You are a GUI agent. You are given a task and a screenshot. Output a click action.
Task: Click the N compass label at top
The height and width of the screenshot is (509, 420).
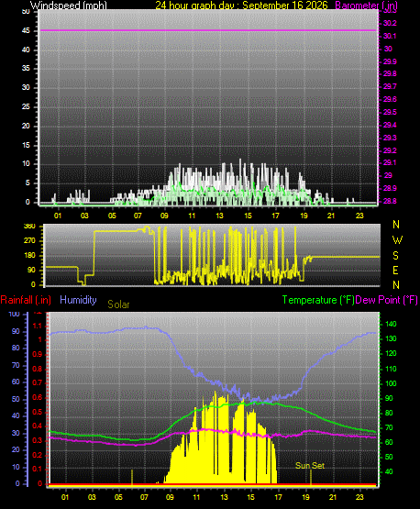396,225
